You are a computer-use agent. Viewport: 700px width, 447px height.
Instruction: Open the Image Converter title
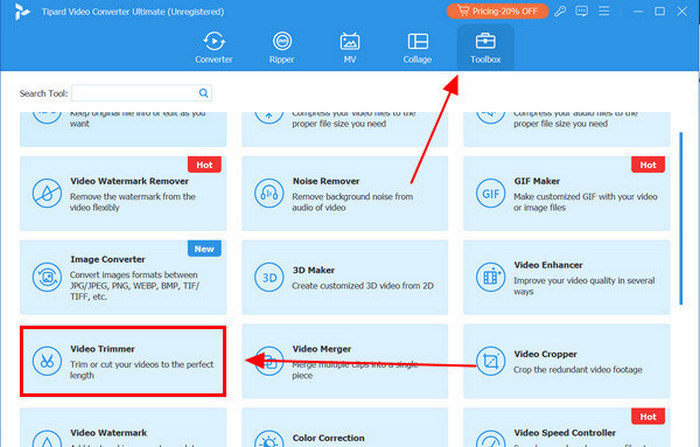click(108, 259)
